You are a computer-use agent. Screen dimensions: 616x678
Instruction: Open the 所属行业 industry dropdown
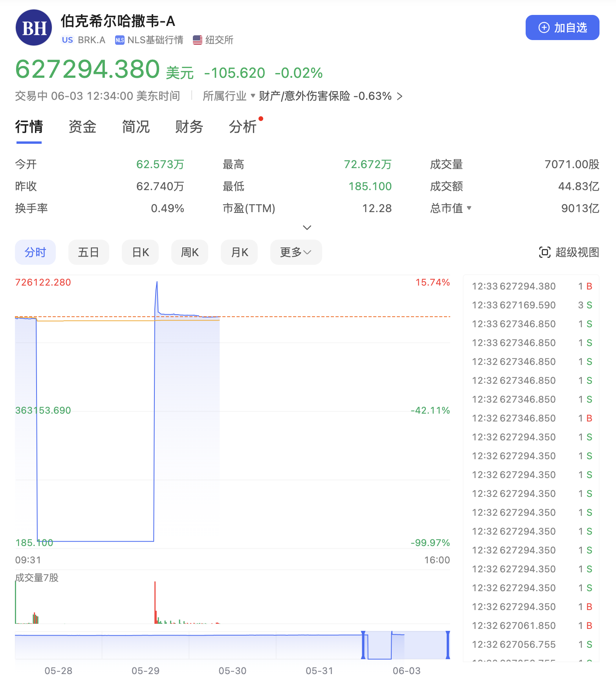pyautogui.click(x=229, y=96)
